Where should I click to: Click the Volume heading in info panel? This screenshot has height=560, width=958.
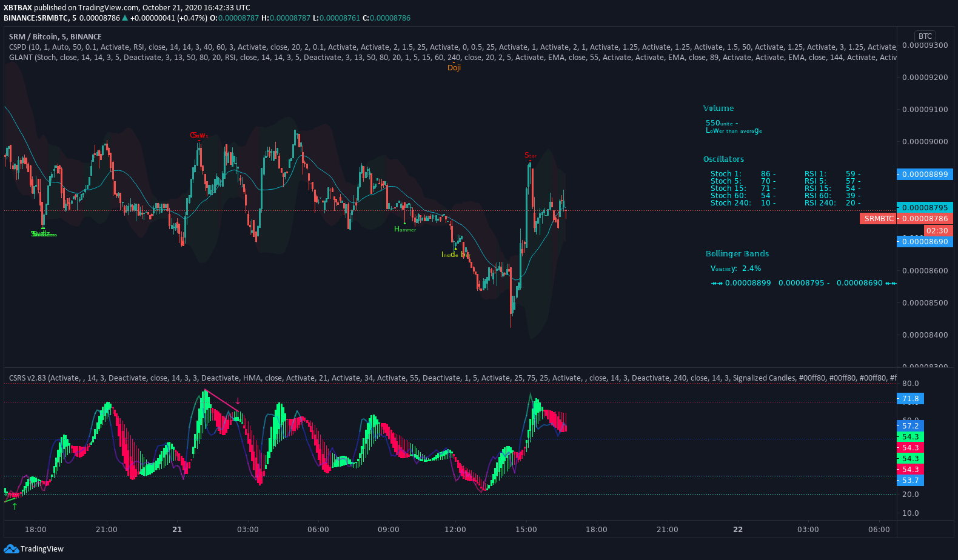(x=718, y=108)
